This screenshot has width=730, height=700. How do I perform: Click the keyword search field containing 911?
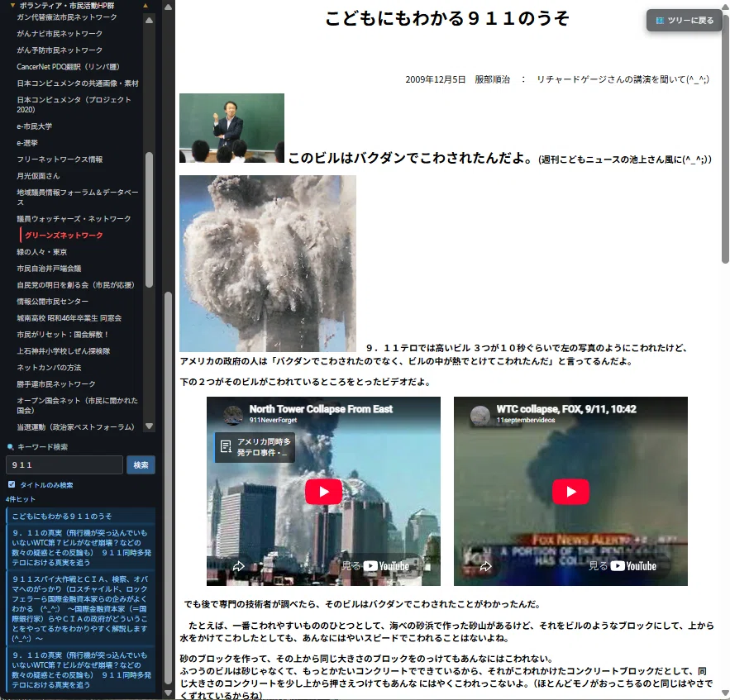(x=64, y=465)
